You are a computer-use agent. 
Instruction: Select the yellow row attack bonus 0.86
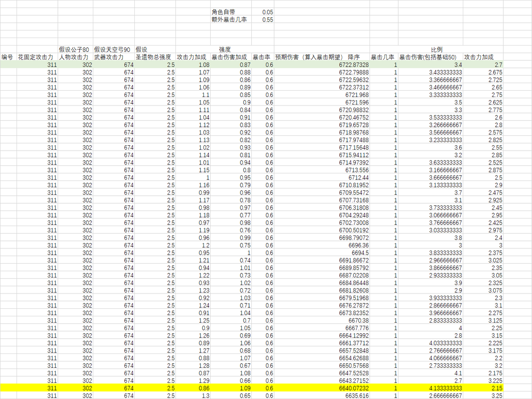click(193, 388)
